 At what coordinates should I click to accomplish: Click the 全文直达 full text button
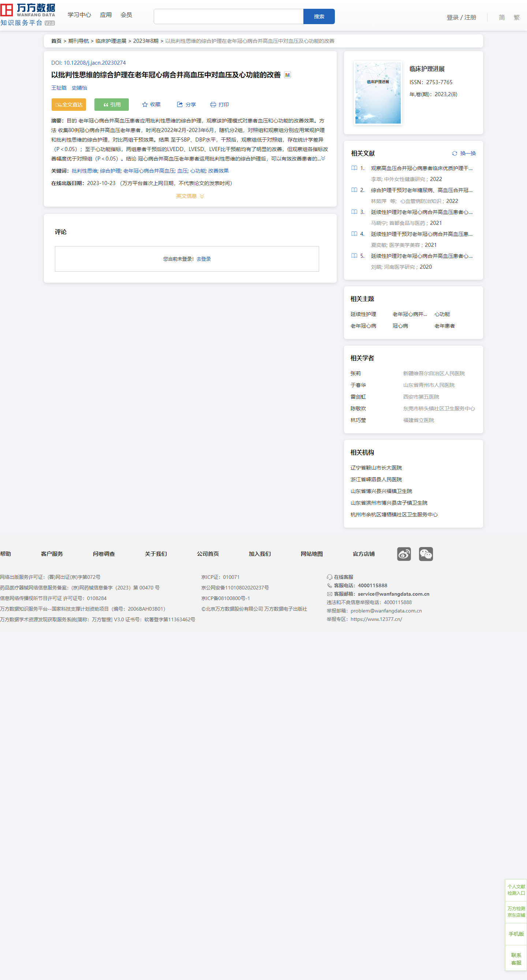tap(68, 105)
